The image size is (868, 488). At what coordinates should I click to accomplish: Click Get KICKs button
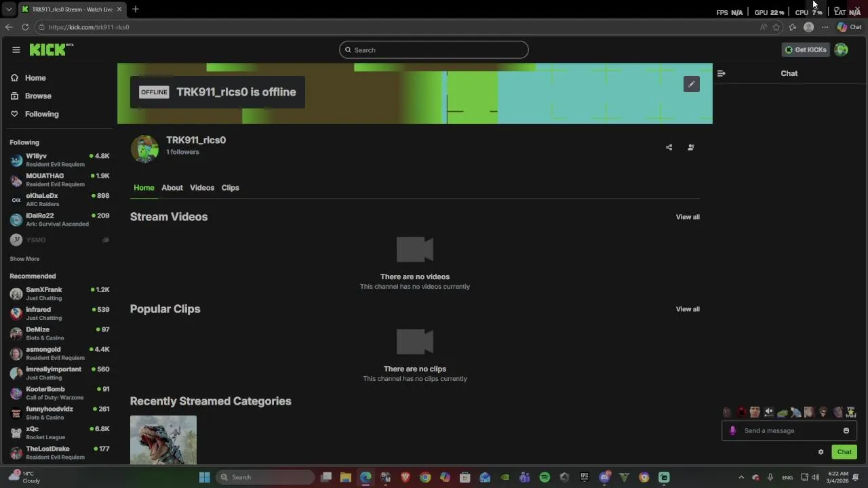[x=806, y=49]
